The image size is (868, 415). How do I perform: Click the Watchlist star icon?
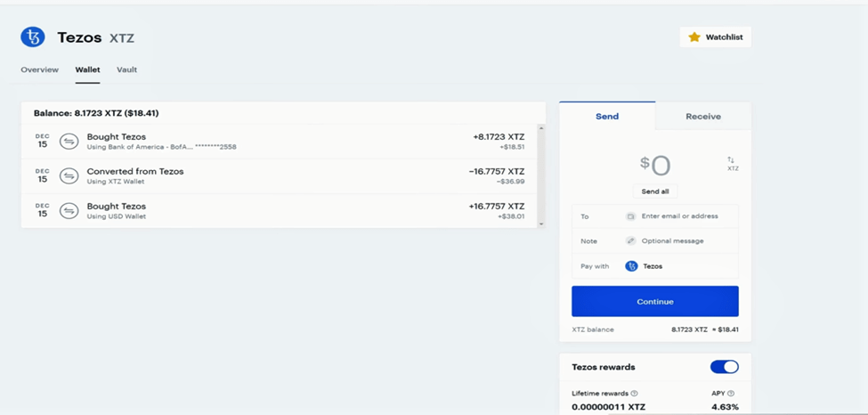(694, 37)
